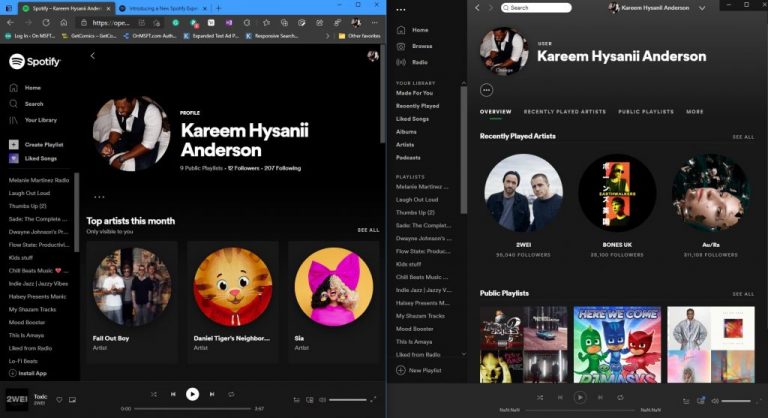
Task: Open Made For You in desktop library
Action: pyautogui.click(x=414, y=93)
